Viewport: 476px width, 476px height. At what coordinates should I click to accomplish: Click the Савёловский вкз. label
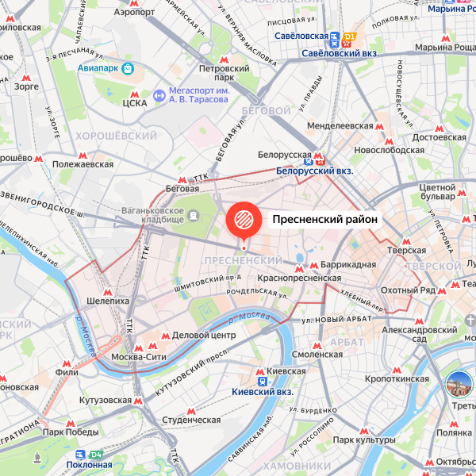coord(340,53)
